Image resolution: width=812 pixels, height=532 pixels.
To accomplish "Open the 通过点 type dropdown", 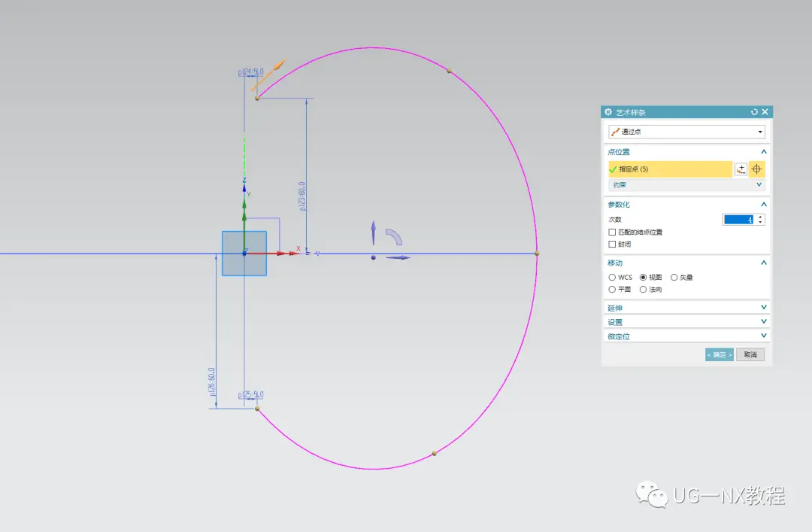I will pyautogui.click(x=686, y=132).
